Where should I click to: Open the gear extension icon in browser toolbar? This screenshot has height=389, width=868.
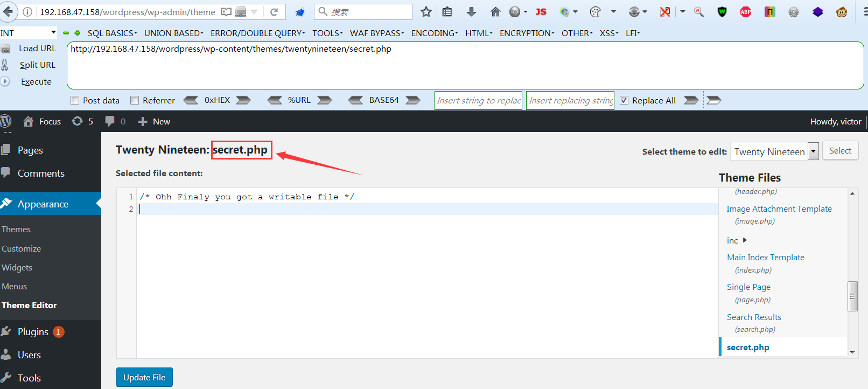[x=794, y=12]
